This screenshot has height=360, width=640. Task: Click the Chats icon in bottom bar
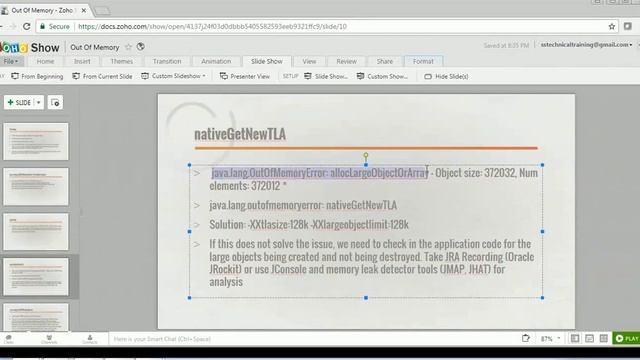9,339
